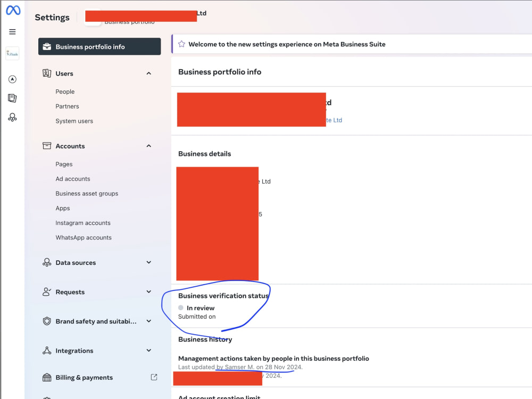Click the Integrations section label
The height and width of the screenshot is (399, 532).
coord(74,351)
